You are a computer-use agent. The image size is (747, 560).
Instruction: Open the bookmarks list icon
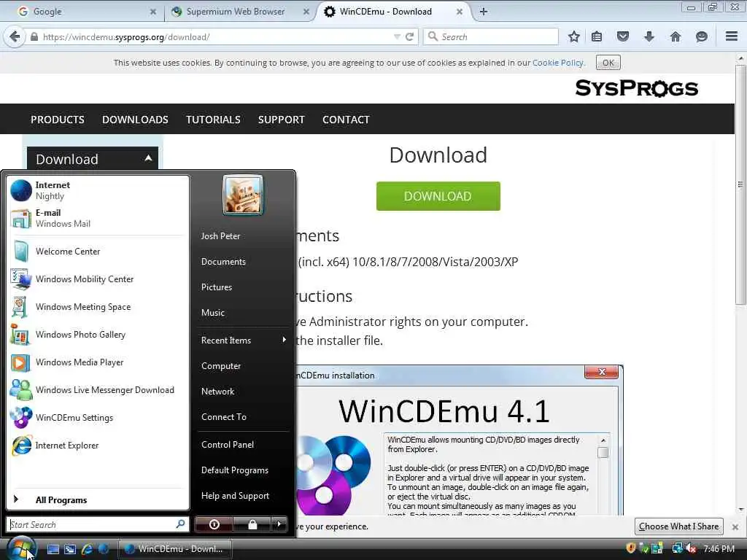(x=597, y=36)
